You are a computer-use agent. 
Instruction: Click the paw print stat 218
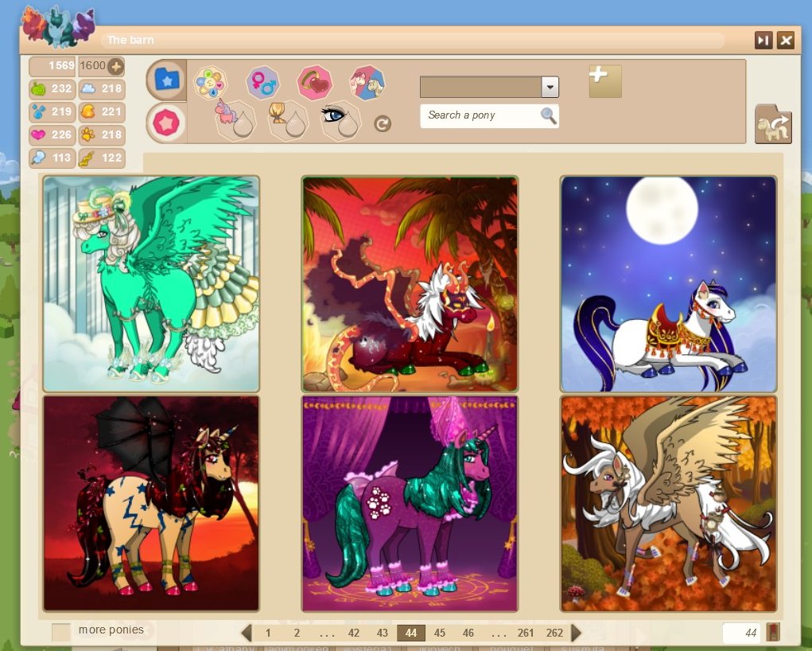[102, 134]
